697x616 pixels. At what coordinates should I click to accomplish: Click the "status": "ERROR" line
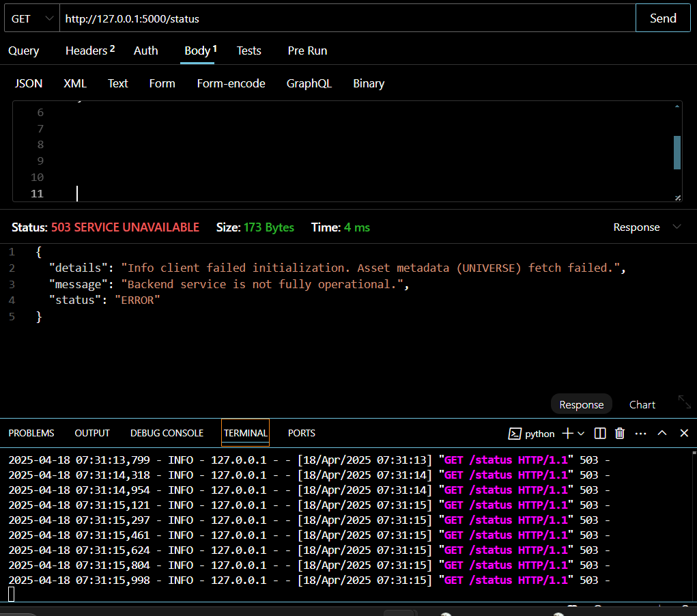click(104, 300)
